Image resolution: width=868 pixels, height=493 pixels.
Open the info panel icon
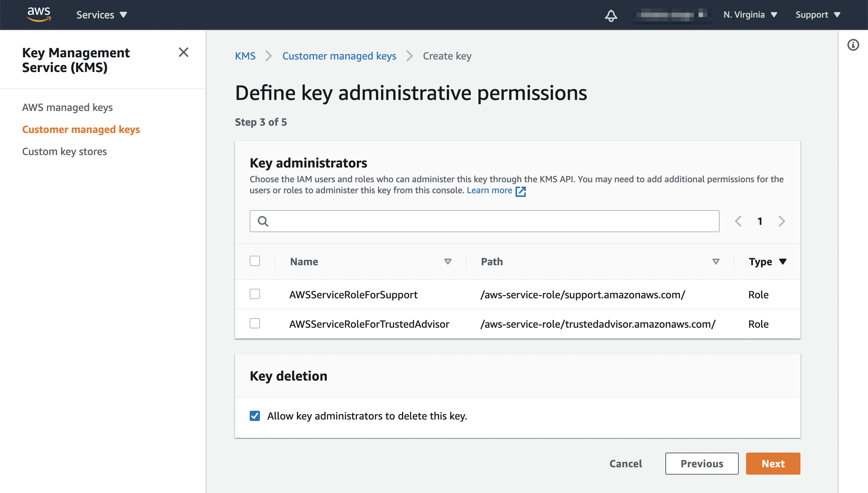point(853,45)
